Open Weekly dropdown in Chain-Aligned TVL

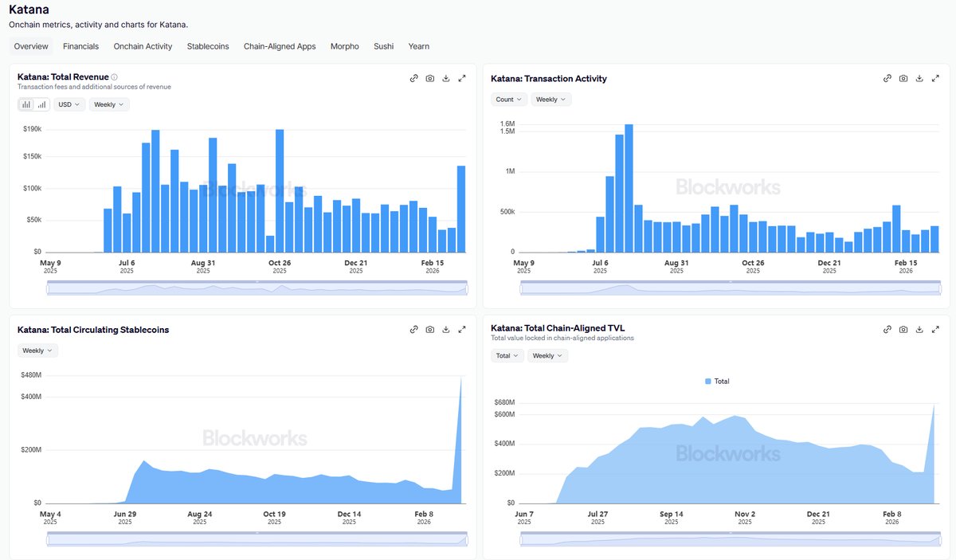coord(548,356)
